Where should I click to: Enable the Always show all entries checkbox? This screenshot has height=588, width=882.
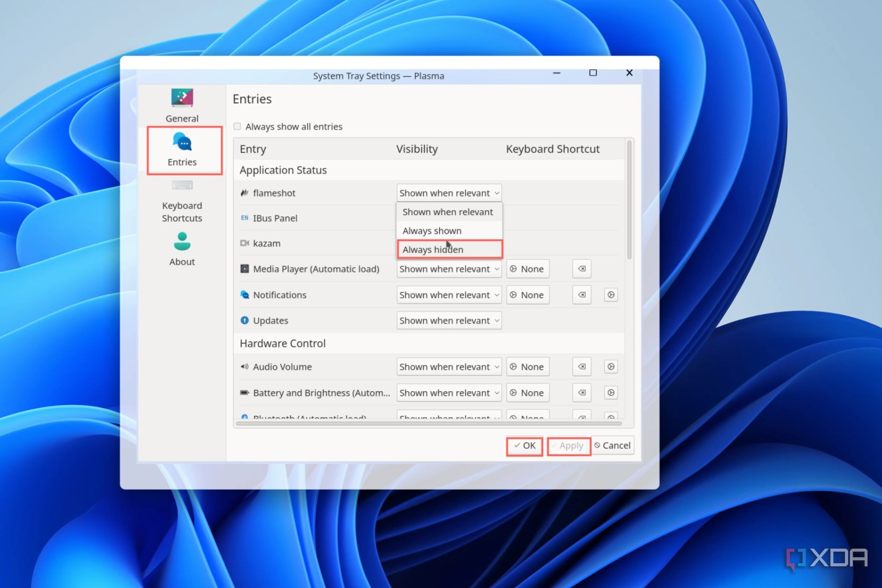coord(237,126)
